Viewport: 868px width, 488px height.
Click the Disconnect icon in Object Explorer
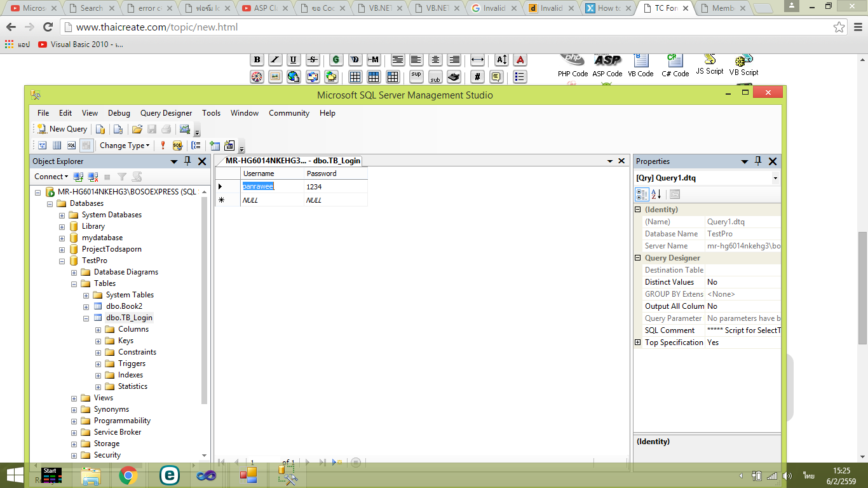93,177
